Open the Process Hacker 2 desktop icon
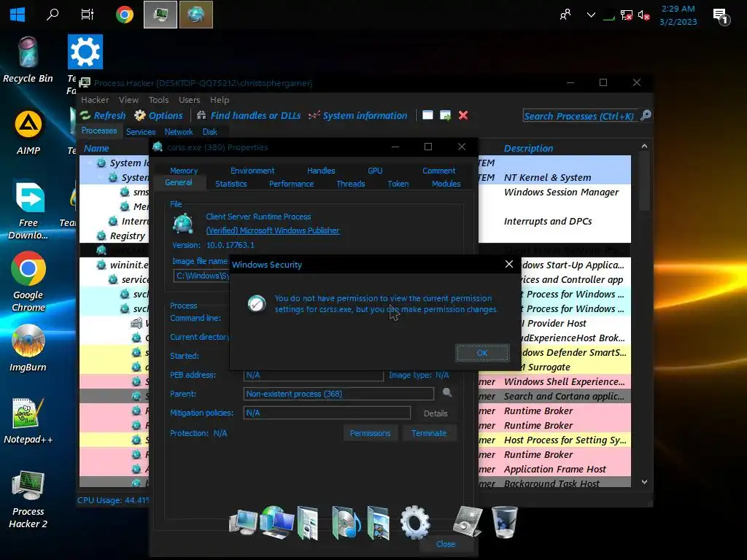 point(28,499)
